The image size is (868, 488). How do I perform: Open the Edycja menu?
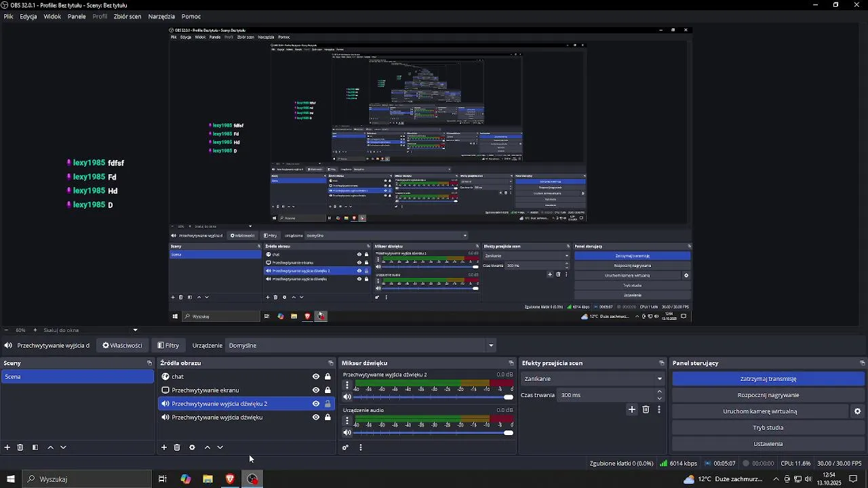tap(28, 16)
